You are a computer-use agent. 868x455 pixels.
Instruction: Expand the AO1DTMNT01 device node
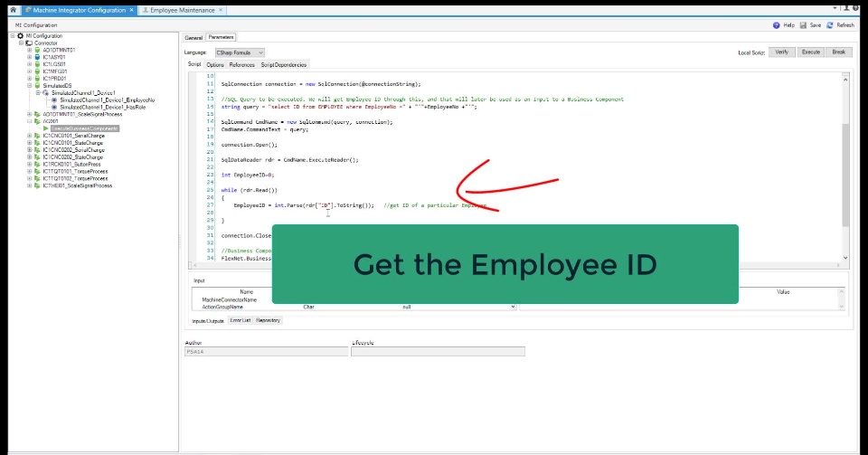29,51
